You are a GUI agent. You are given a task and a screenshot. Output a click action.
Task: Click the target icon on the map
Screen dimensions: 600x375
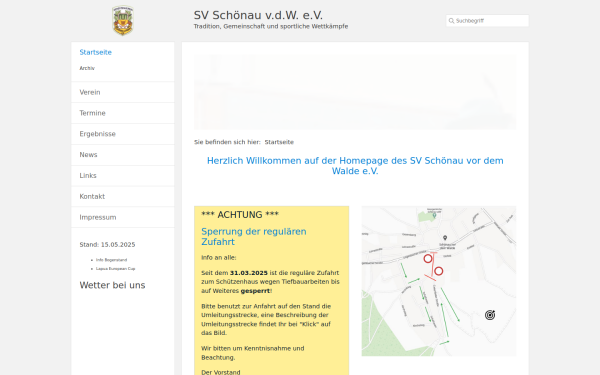pyautogui.click(x=490, y=315)
